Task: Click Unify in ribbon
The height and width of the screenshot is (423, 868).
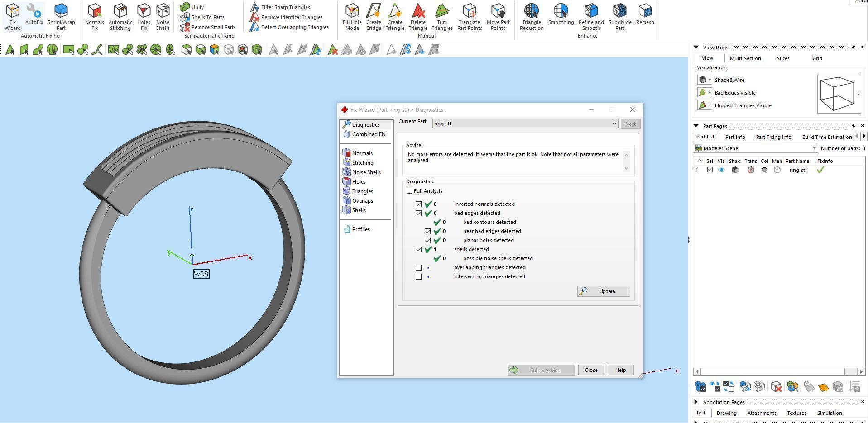Action: (192, 7)
